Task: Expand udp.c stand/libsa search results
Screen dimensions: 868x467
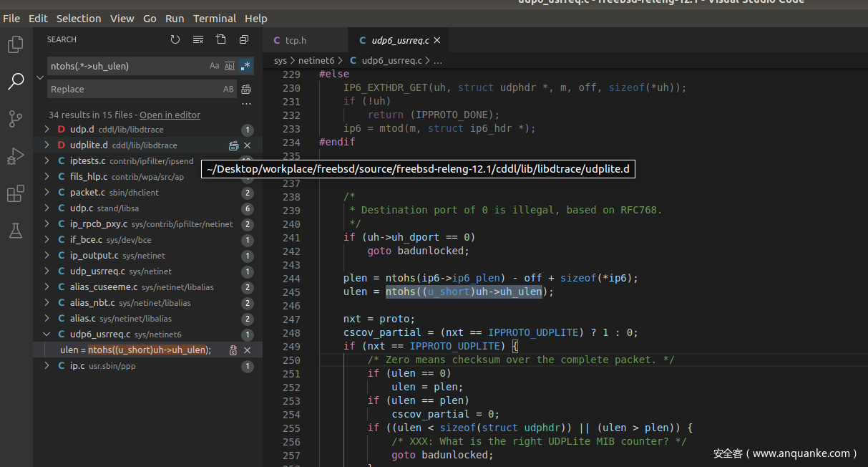Action: point(47,208)
